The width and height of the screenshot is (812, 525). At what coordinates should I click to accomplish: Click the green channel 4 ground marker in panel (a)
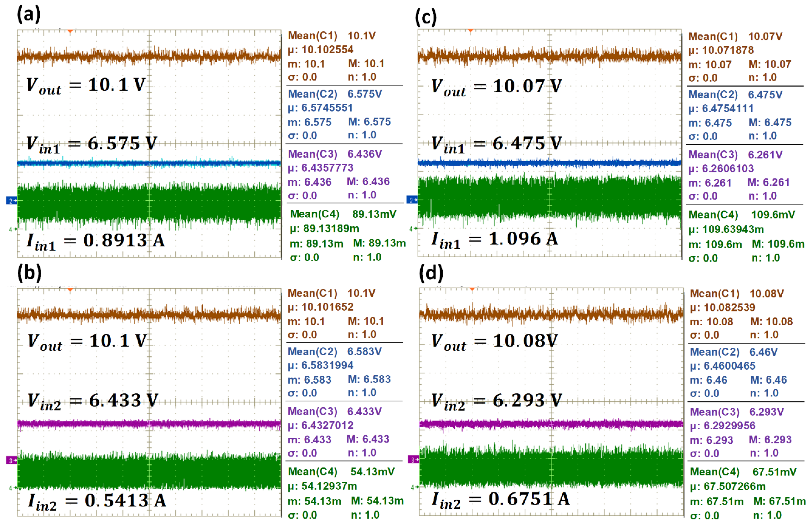click(x=13, y=230)
